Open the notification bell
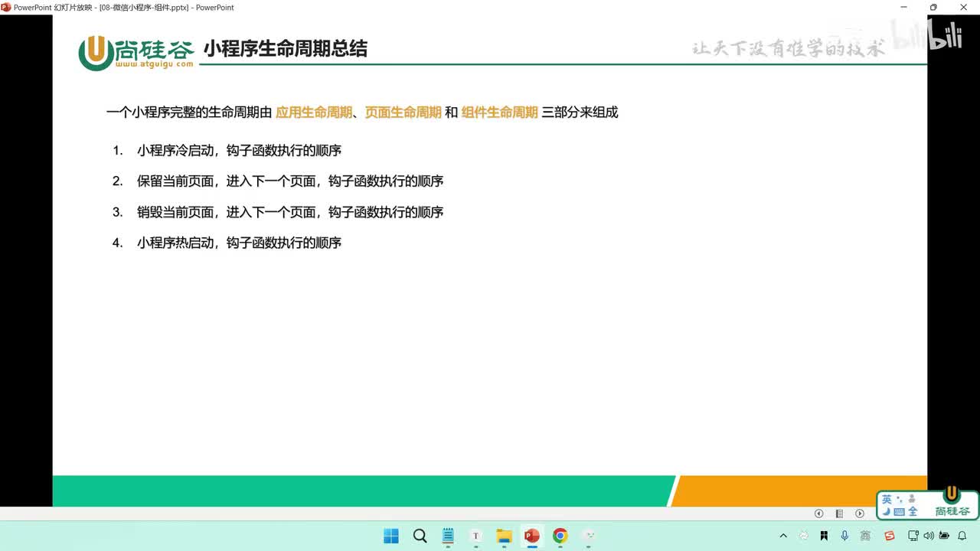 point(962,536)
